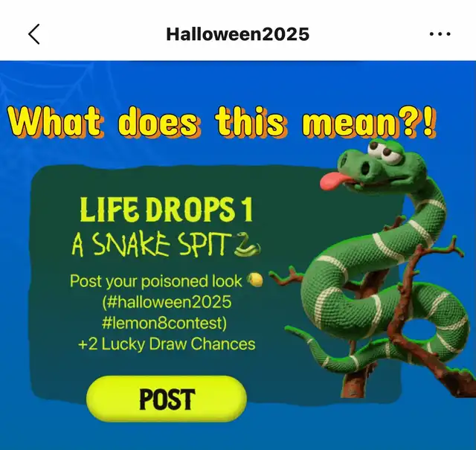Click the snake's googly eyes
This screenshot has width=476, height=450.
pyautogui.click(x=385, y=151)
